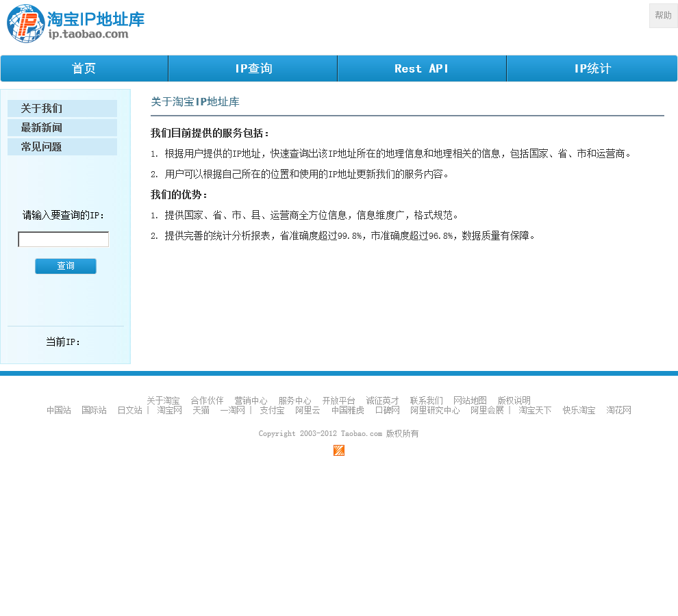Open the 联系我们 footer link
The width and height of the screenshot is (678, 616).
pos(427,400)
